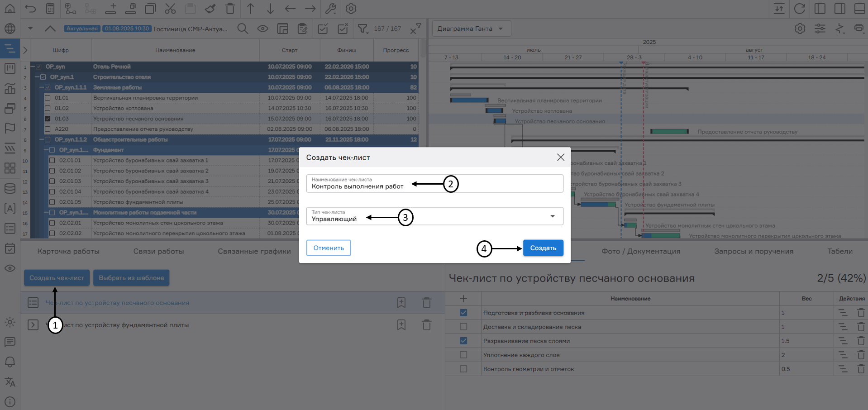
Task: Open the Диаграмма Ганта view dropdown
Action: point(471,29)
